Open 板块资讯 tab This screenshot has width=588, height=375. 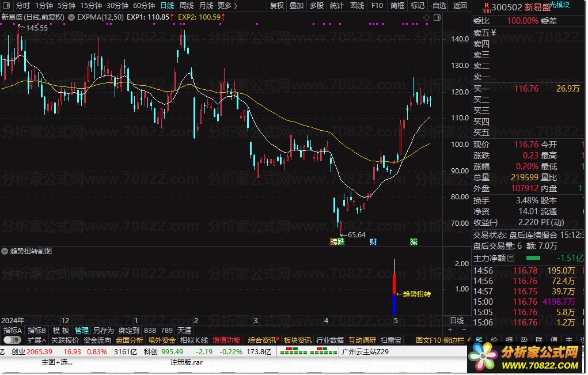coord(297,340)
